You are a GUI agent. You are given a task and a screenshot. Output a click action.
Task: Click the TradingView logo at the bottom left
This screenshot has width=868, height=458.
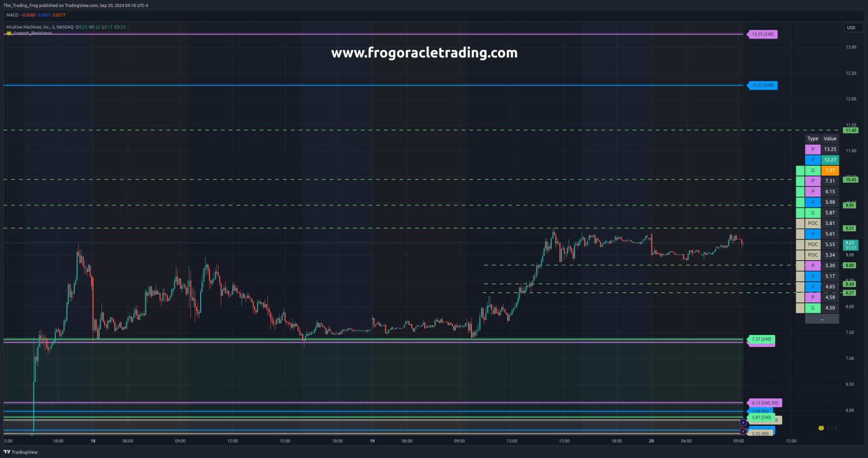coord(21,452)
